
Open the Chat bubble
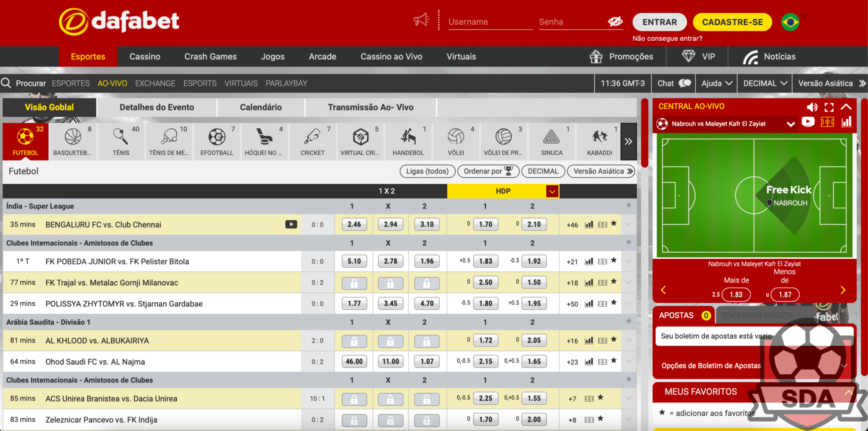(x=685, y=83)
